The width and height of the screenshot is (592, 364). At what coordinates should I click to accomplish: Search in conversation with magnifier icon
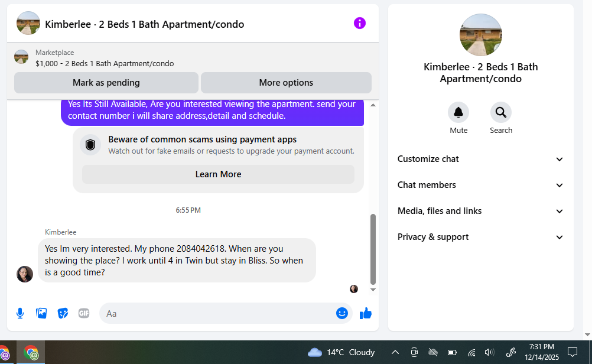click(501, 112)
